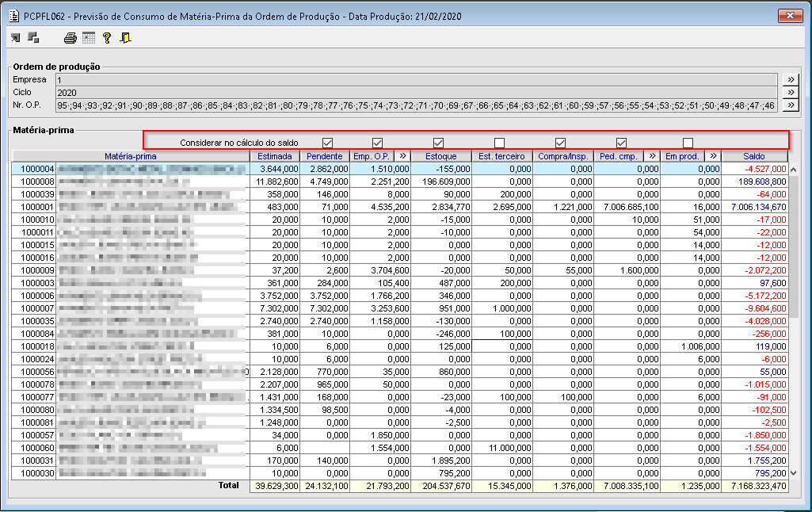This screenshot has height=512, width=812.
Task: Click total Saldo value 7.168.323,470
Action: click(x=759, y=486)
